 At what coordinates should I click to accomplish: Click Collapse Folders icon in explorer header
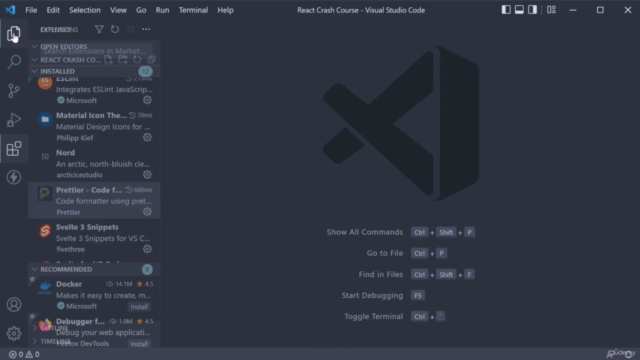coord(151,60)
